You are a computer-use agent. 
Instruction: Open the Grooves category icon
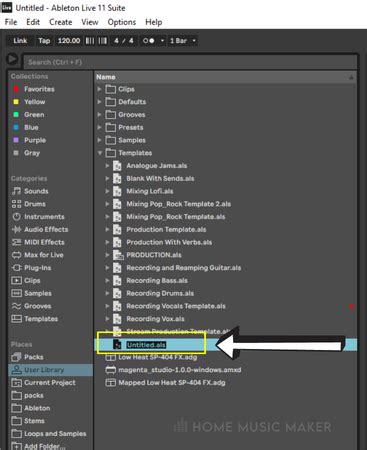tap(16, 306)
